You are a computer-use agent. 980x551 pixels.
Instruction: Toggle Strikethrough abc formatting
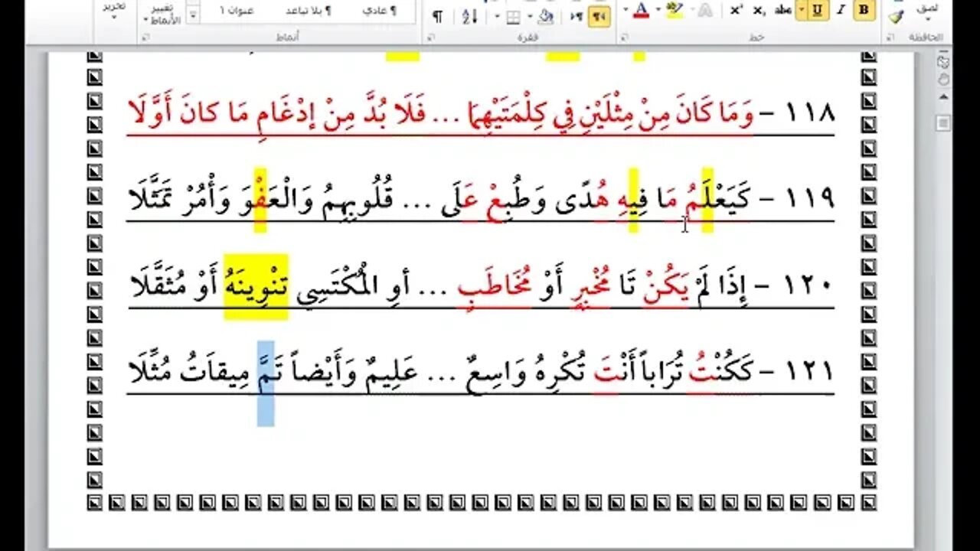(x=783, y=9)
